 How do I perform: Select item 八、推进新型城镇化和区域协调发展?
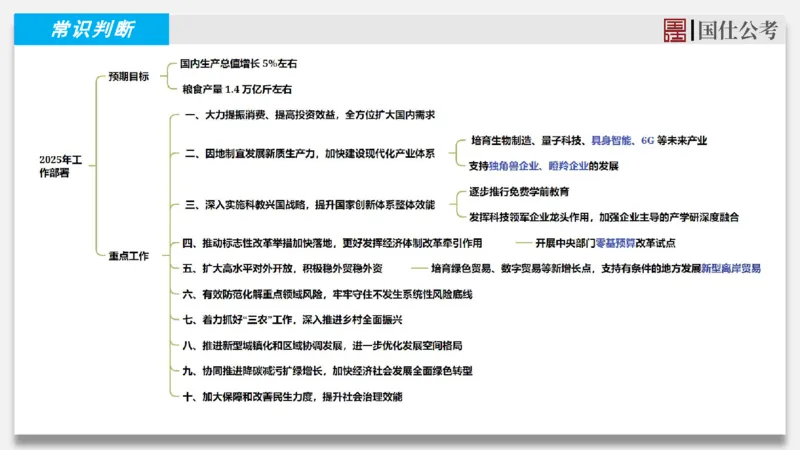(x=322, y=345)
